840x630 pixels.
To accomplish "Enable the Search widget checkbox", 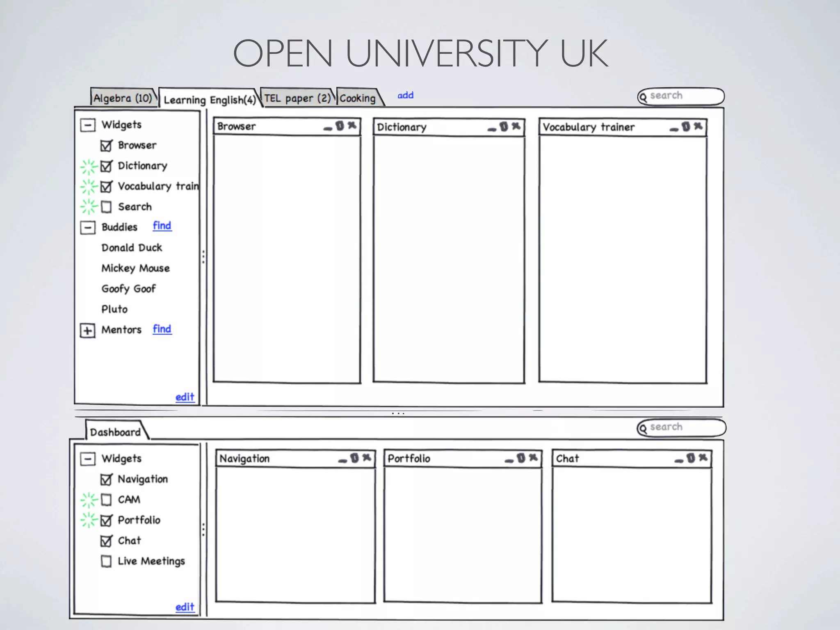I will [106, 207].
